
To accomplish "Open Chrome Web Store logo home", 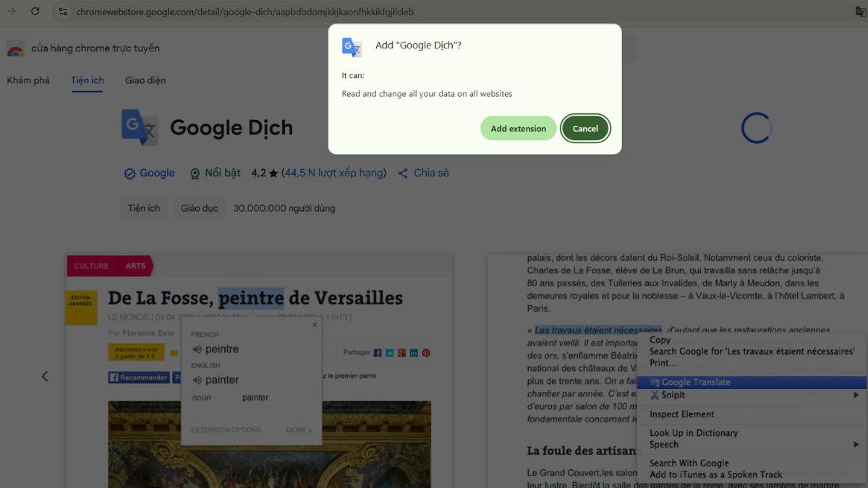I will coord(16,48).
